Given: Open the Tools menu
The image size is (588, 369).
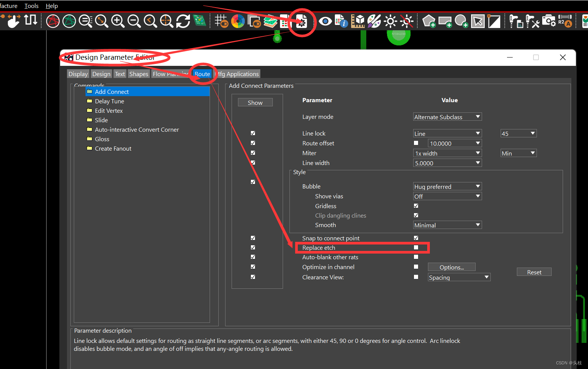Looking at the screenshot, I should coord(31,6).
